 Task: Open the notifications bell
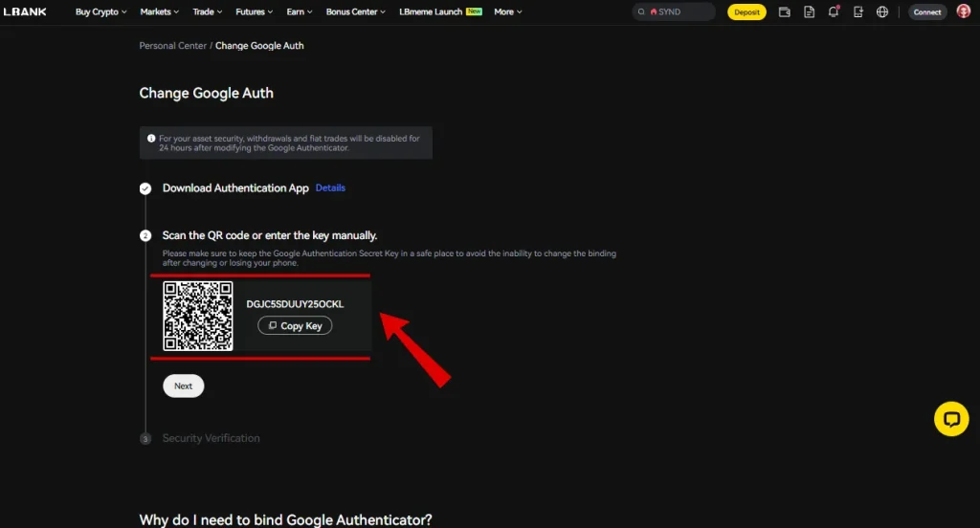pos(834,11)
